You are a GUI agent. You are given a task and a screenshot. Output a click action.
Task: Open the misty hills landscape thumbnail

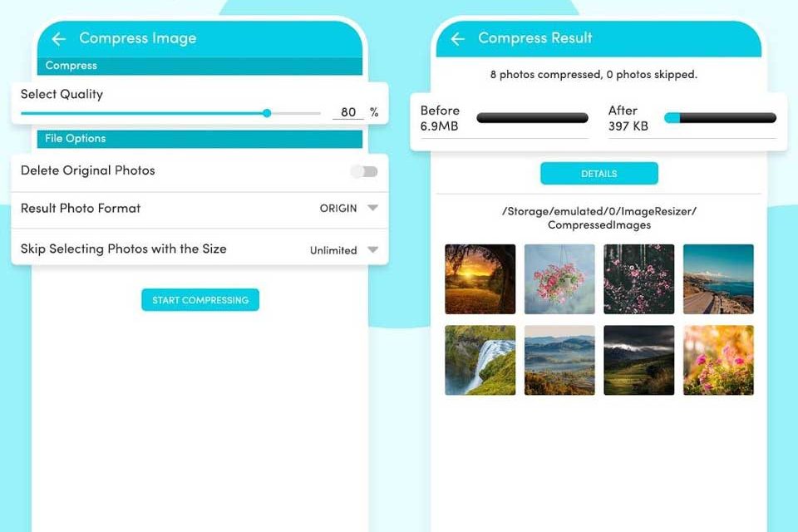point(559,361)
